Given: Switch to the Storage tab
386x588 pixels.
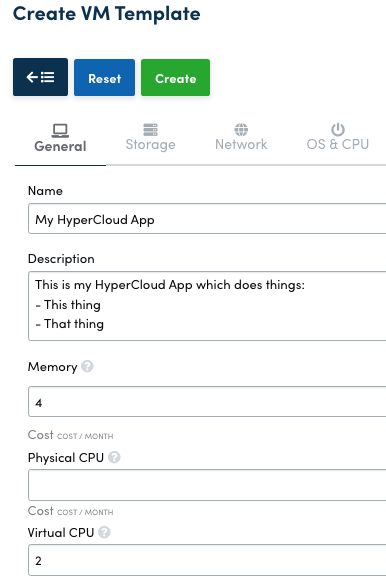Looking at the screenshot, I should [150, 144].
